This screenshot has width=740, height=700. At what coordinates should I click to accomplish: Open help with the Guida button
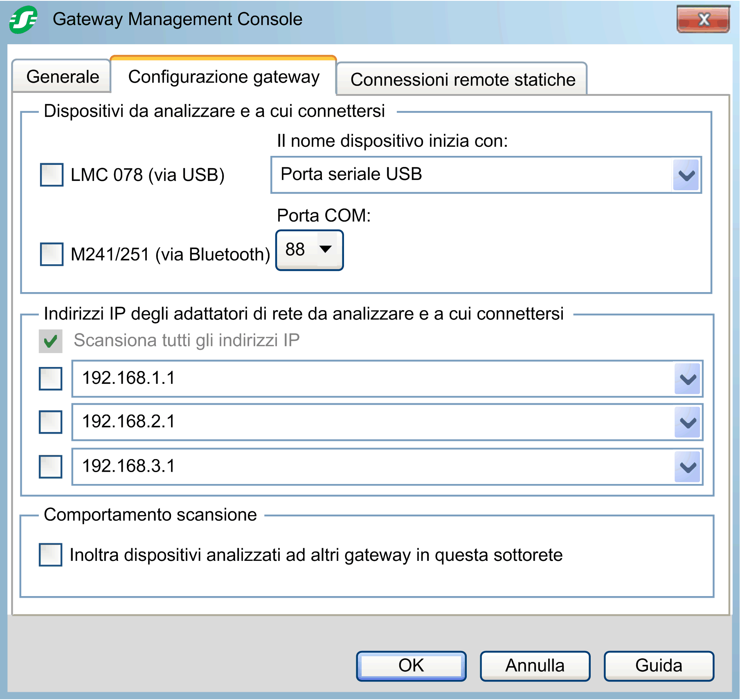[x=659, y=666]
